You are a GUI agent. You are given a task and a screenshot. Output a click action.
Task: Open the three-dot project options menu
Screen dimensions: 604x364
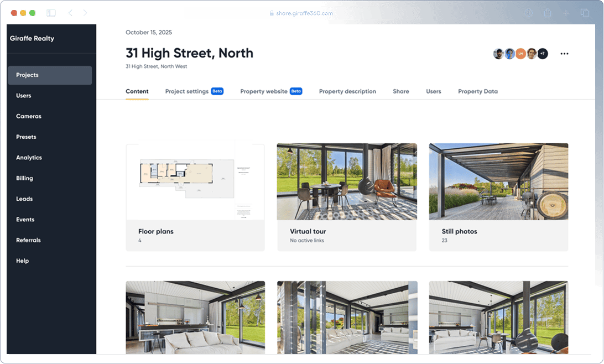point(564,54)
